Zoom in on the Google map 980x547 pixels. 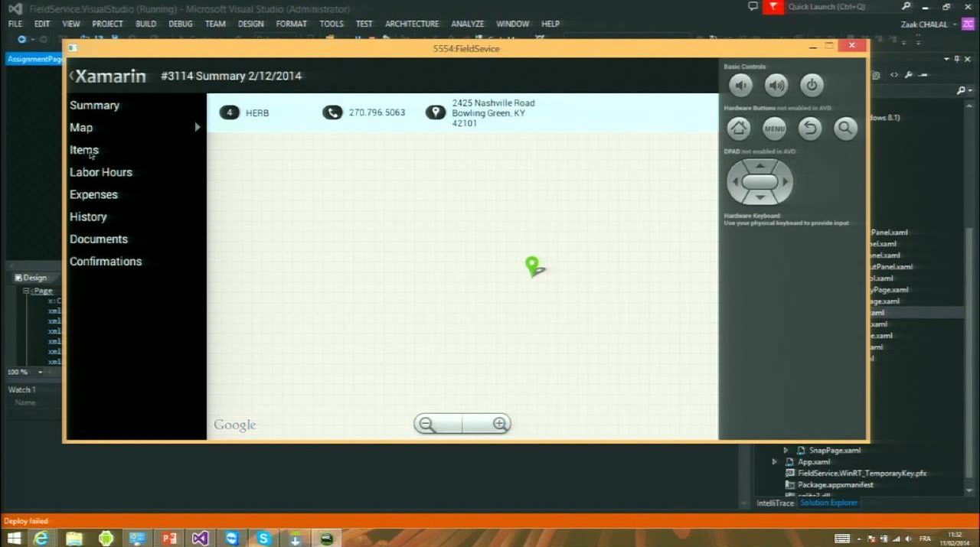[x=499, y=424]
